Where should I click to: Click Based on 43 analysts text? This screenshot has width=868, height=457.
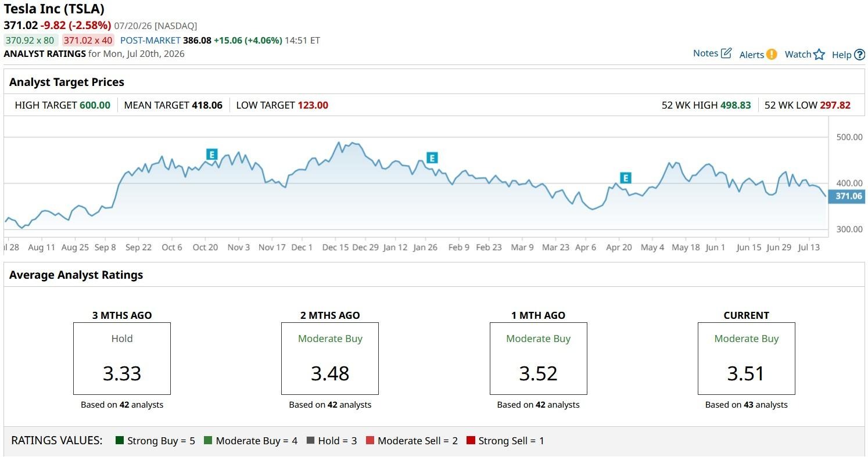[747, 405]
